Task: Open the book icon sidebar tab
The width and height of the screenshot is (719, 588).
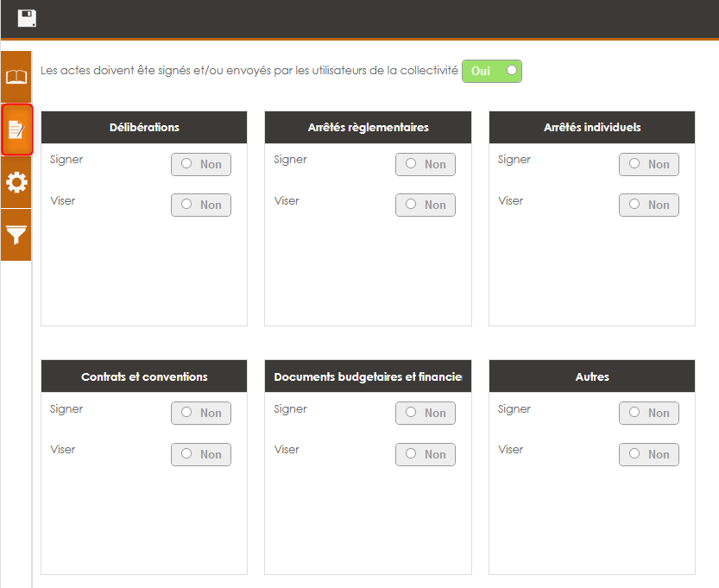Action: [x=16, y=77]
